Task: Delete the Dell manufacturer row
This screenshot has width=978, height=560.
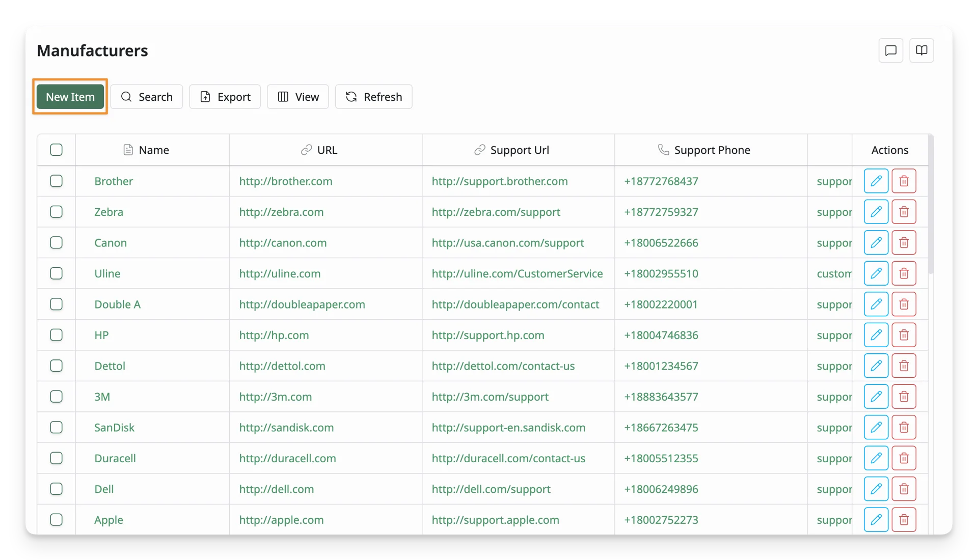Action: tap(904, 489)
